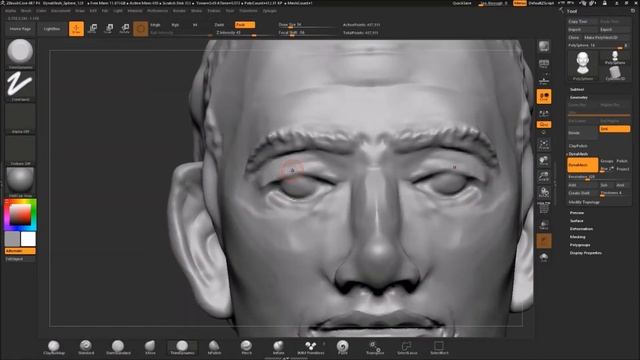
Task: Select the Standard brush
Action: [x=86, y=348]
